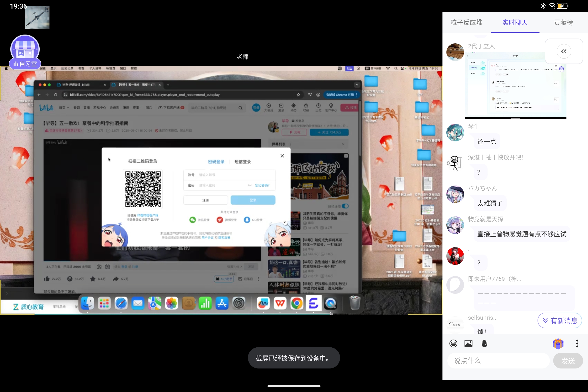Image resolution: width=588 pixels, height=392 pixels.
Task: Select the 短信登录 tab in login dialog
Action: 243,162
